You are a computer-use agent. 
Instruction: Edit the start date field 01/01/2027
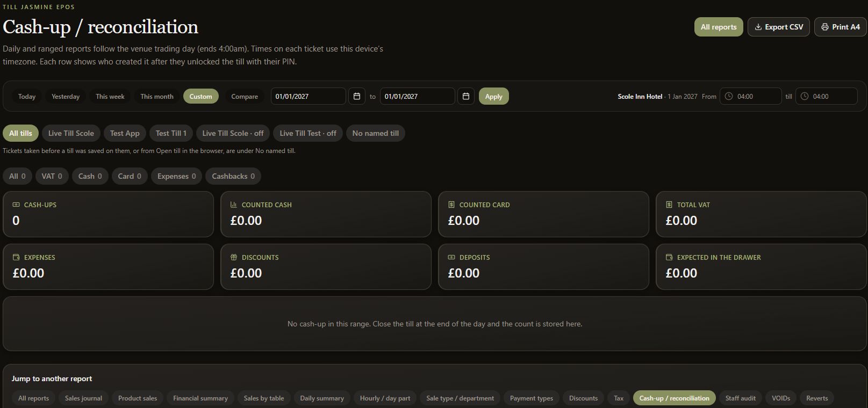pyautogui.click(x=309, y=96)
